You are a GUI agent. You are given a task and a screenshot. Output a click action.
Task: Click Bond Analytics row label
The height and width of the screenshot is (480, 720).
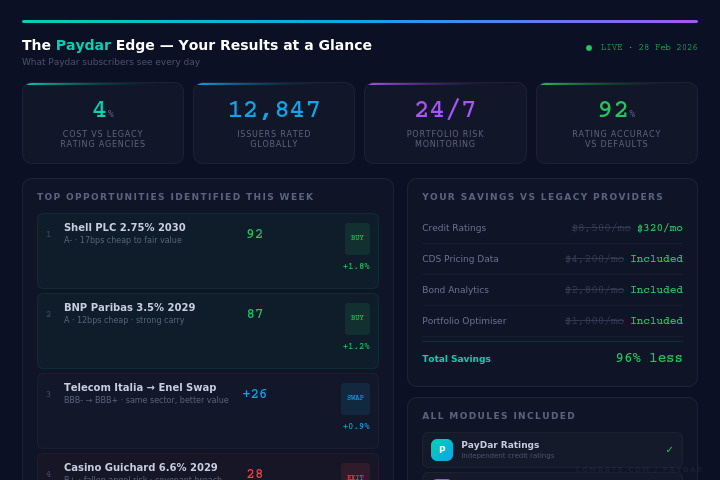tap(456, 290)
